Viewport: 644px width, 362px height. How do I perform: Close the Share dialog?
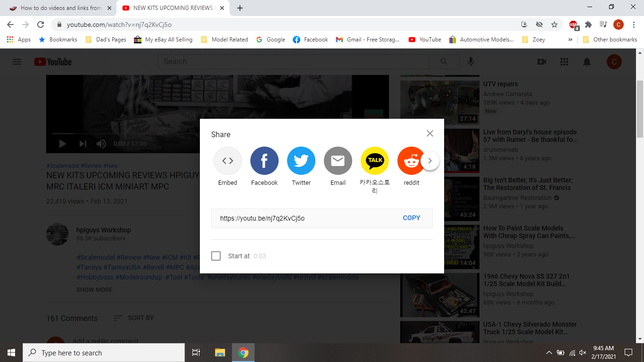pyautogui.click(x=430, y=133)
